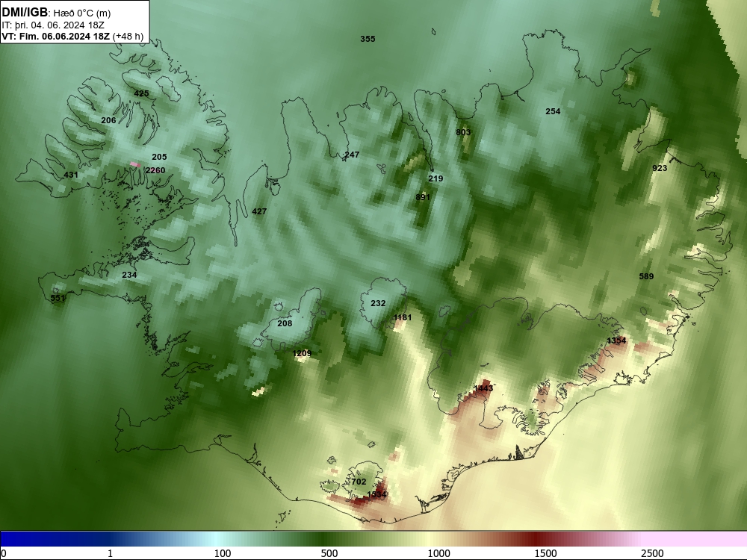The width and height of the screenshot is (747, 560).
Task: Select the 1500 tick on color scale
Action: 545,553
